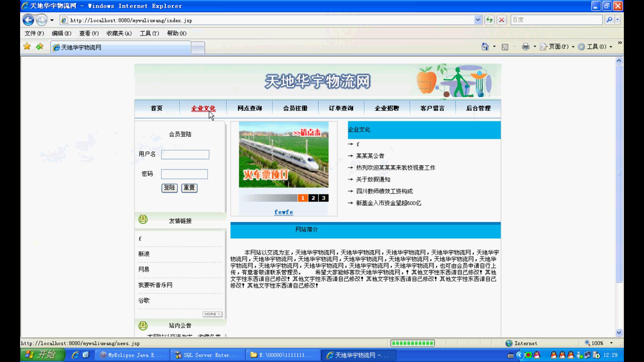Click the Favorites Center star icon
Image resolution: width=644 pixels, height=362 pixels.
[x=27, y=47]
